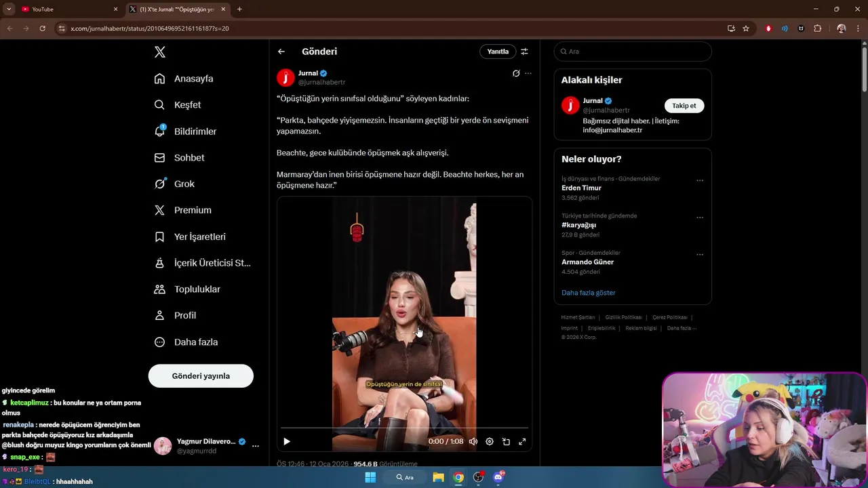Open Yer İşaretleri bookmarks
Viewport: 868px width, 488px height.
(x=190, y=237)
